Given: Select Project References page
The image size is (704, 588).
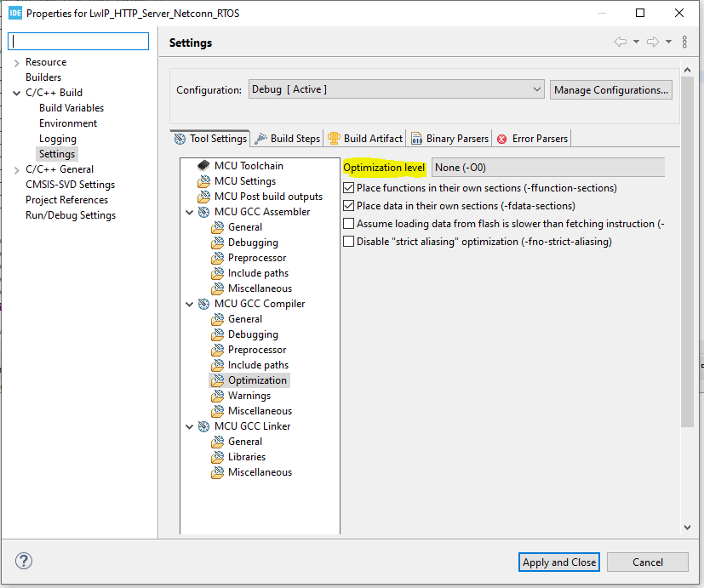Looking at the screenshot, I should tap(66, 200).
